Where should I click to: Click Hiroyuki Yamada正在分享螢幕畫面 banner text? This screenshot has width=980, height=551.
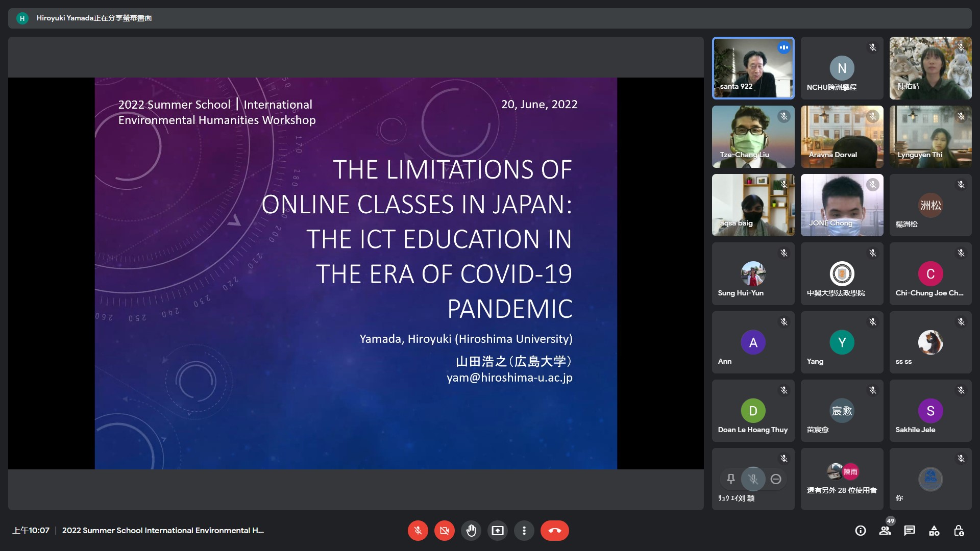point(94,18)
